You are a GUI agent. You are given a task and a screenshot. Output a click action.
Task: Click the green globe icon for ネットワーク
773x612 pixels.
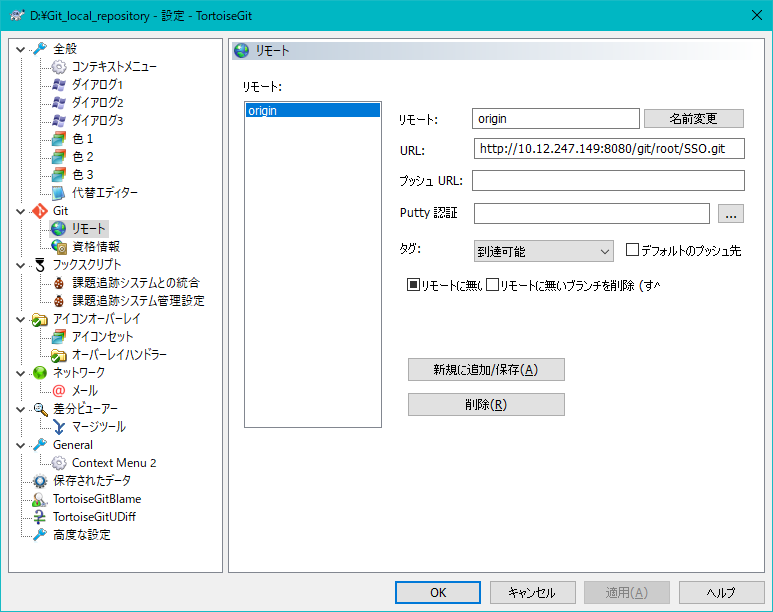(40, 372)
